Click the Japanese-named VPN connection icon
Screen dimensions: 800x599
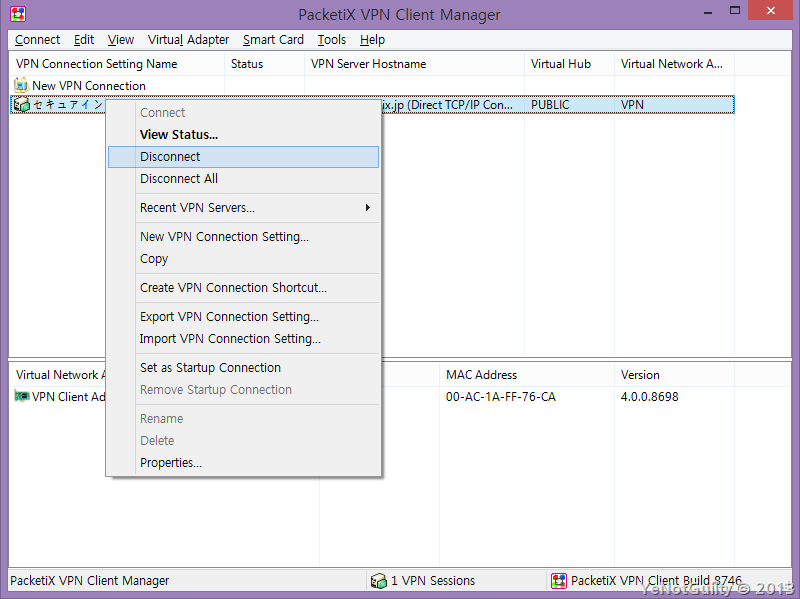22,105
